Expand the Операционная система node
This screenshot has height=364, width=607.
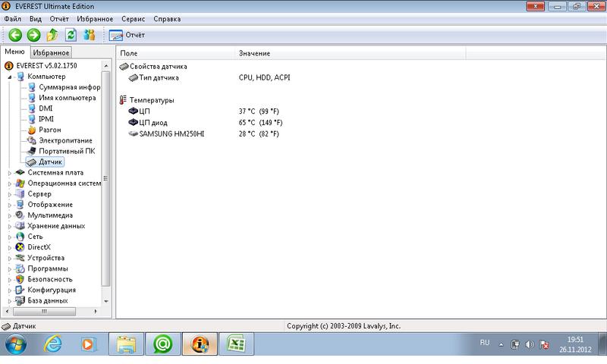tap(10, 184)
